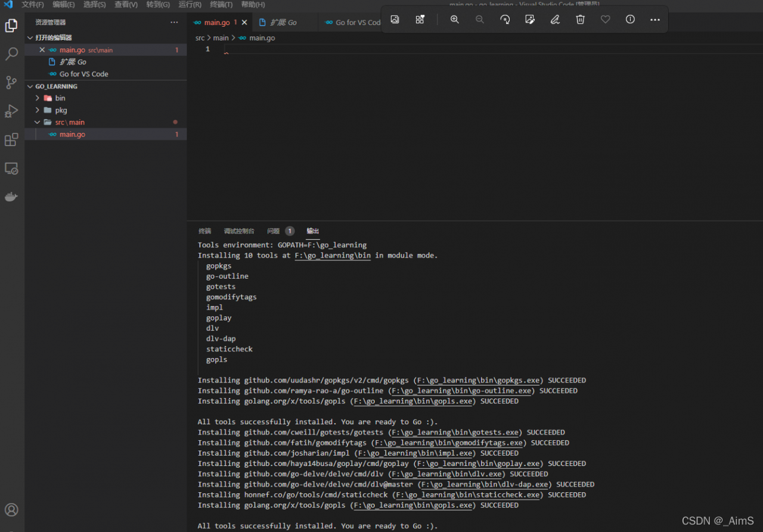Click the 资源管理器 panel title
The width and height of the screenshot is (763, 532).
point(51,22)
